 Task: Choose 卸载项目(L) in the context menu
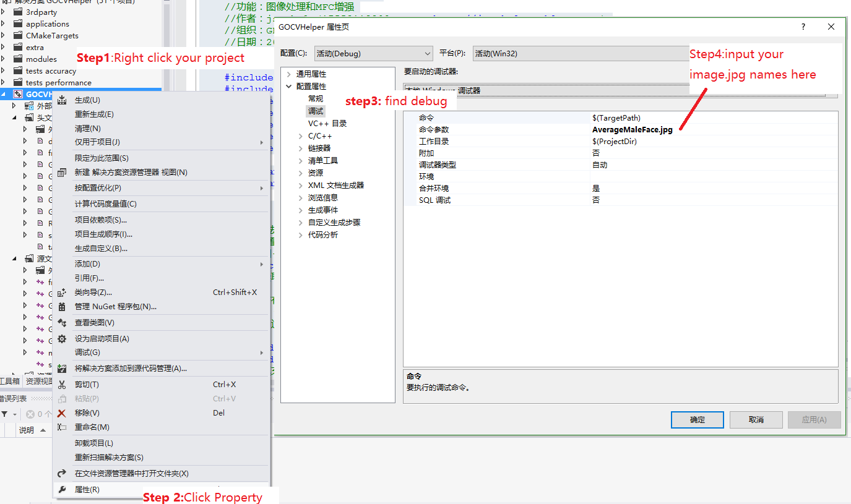(161, 443)
